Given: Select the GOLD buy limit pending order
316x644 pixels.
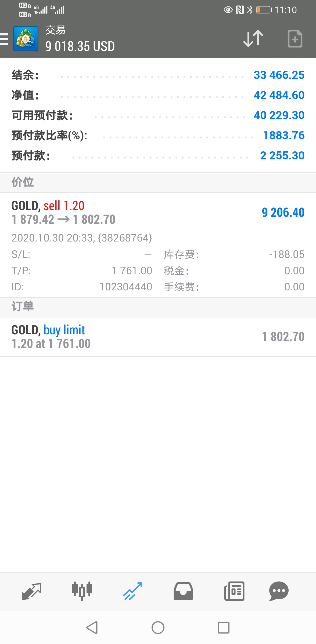Looking at the screenshot, I should (158, 337).
